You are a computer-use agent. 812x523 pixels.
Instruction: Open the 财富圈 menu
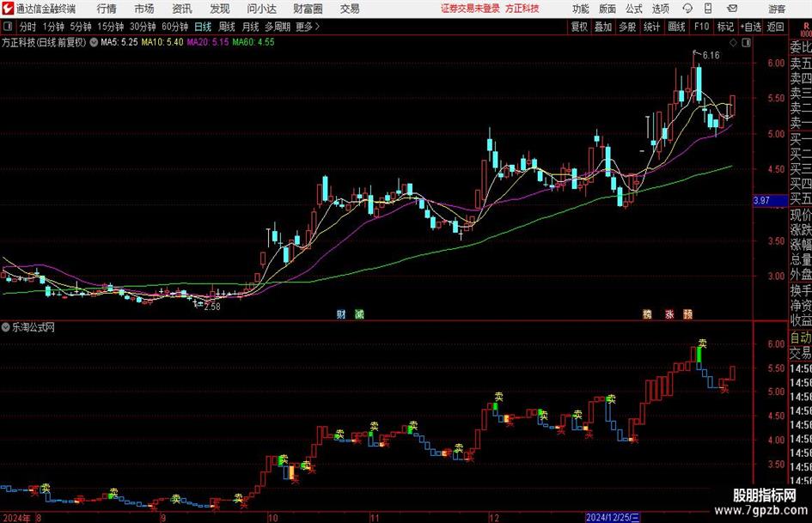click(x=308, y=9)
